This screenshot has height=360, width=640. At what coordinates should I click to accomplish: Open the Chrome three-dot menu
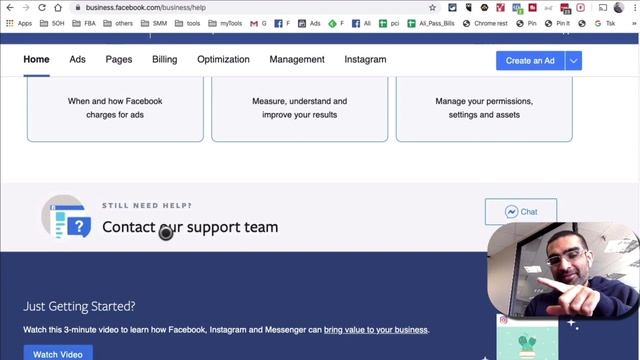(x=635, y=7)
